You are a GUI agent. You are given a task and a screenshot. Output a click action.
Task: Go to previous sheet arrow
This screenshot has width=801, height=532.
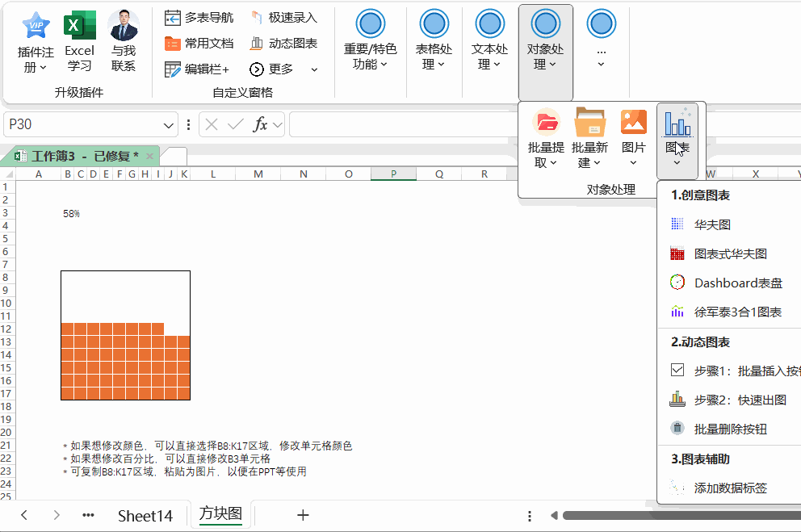pos(24,515)
